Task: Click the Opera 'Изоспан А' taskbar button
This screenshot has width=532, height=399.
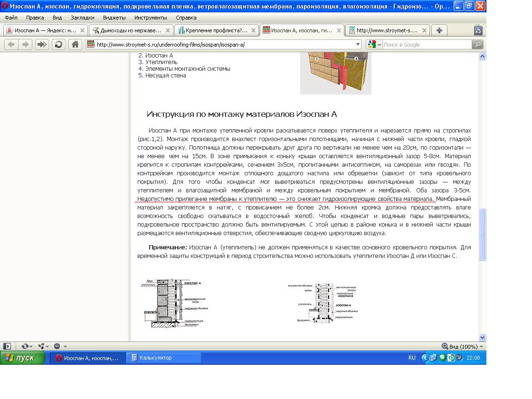Action: tap(88, 358)
